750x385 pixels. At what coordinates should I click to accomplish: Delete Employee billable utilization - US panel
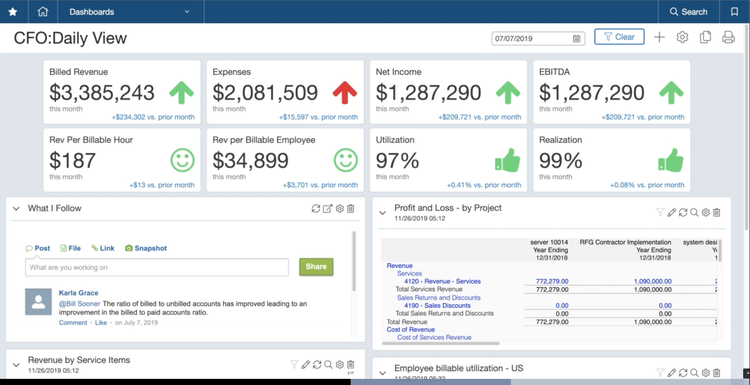point(717,373)
